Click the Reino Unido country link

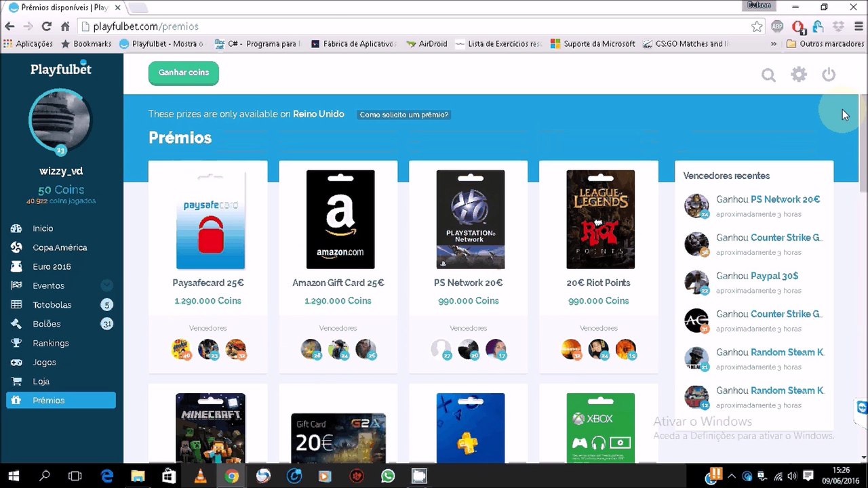pos(319,114)
